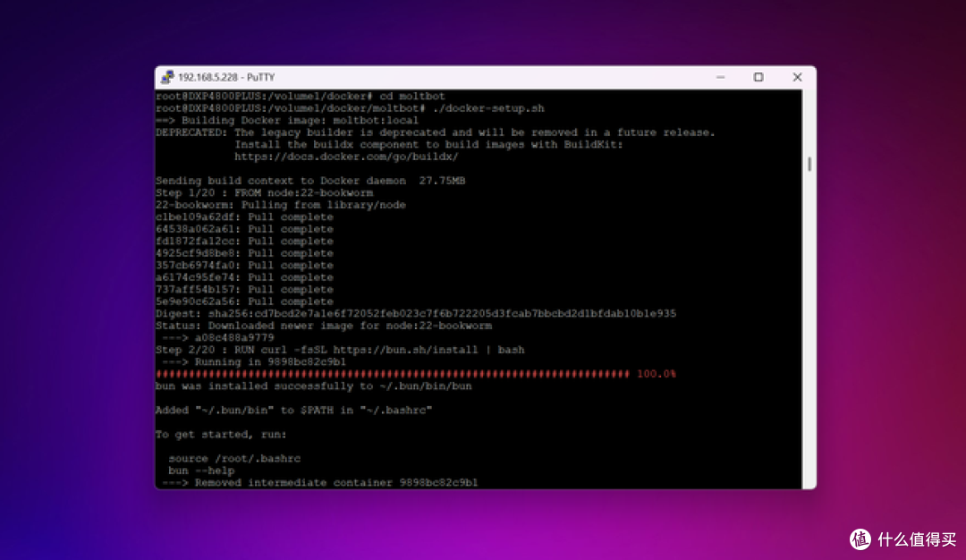
Task: Click 'Install the buildx component' line
Action: 428,144
